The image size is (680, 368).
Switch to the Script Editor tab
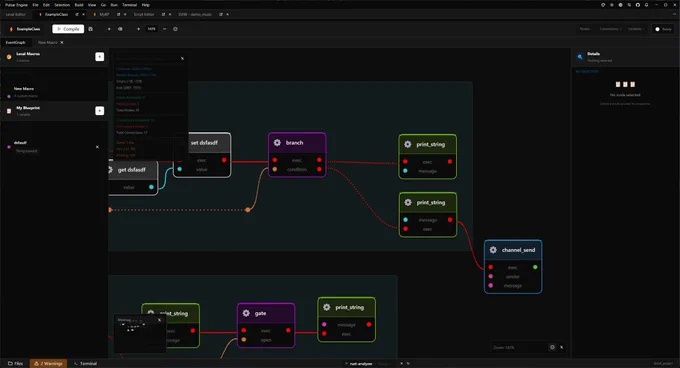(144, 14)
